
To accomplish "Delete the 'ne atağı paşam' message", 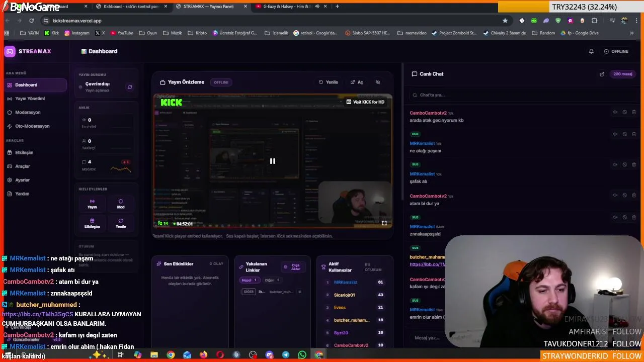I will 634,134.
